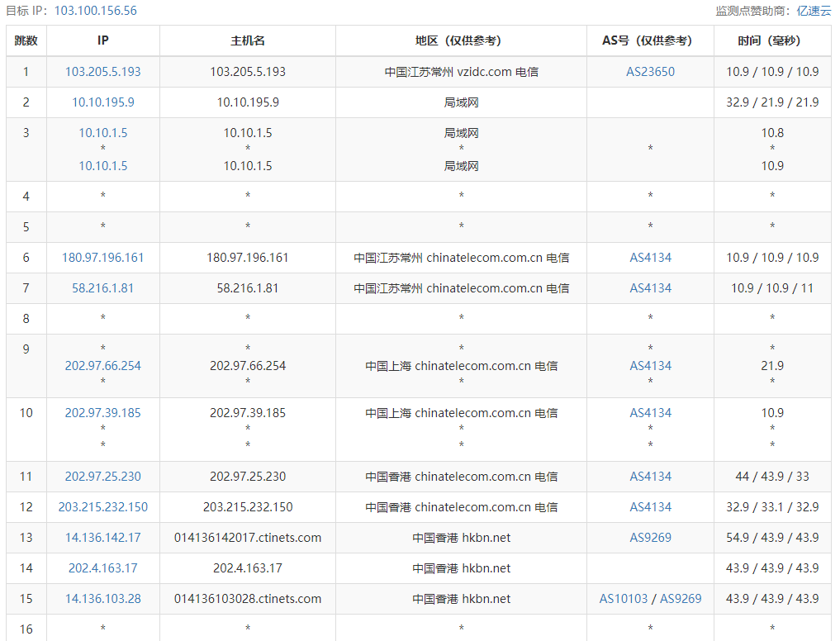Open AS4134 link in hop 11 row
Viewport: 840px width, 641px height.
650,477
